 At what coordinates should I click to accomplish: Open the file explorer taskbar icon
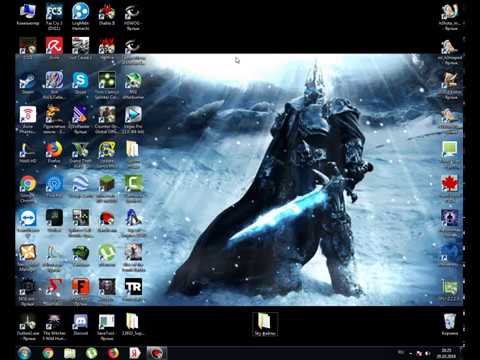click(70, 353)
